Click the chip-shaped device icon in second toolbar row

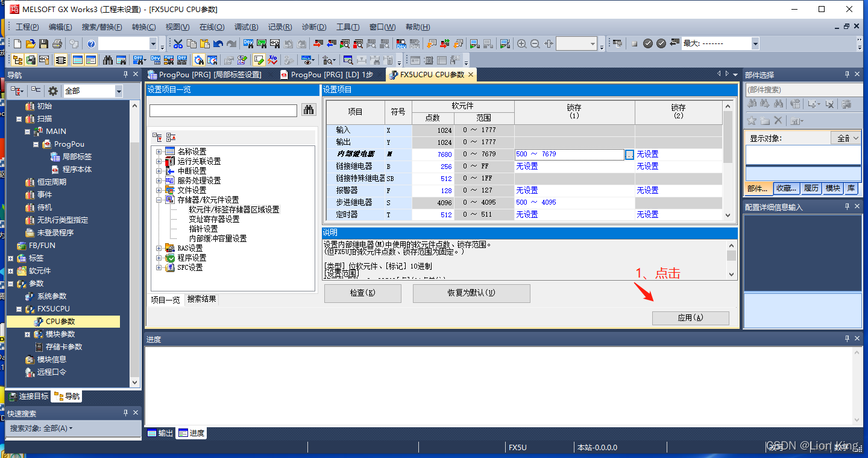(60, 60)
